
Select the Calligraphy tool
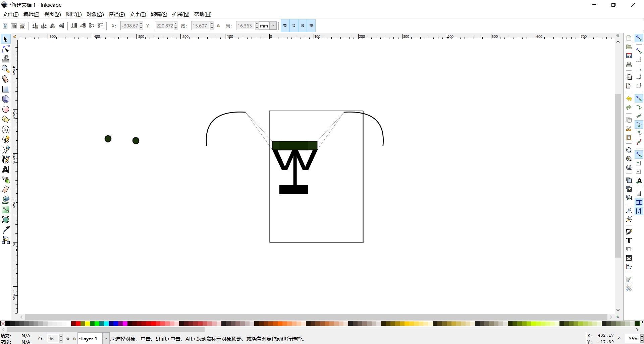point(5,159)
